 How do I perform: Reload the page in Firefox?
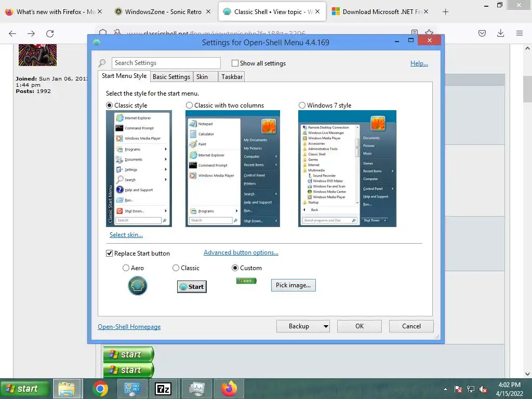50,33
